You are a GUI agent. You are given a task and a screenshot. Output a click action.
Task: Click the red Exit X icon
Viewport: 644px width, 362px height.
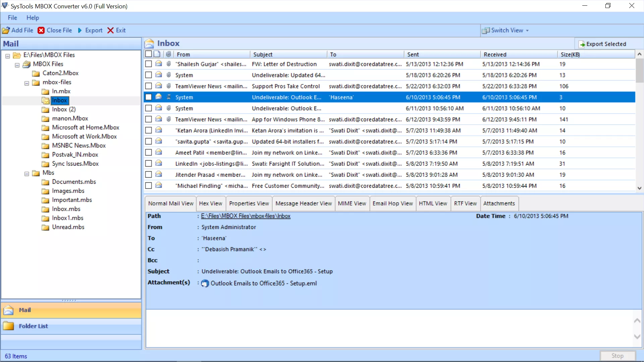[x=110, y=31]
